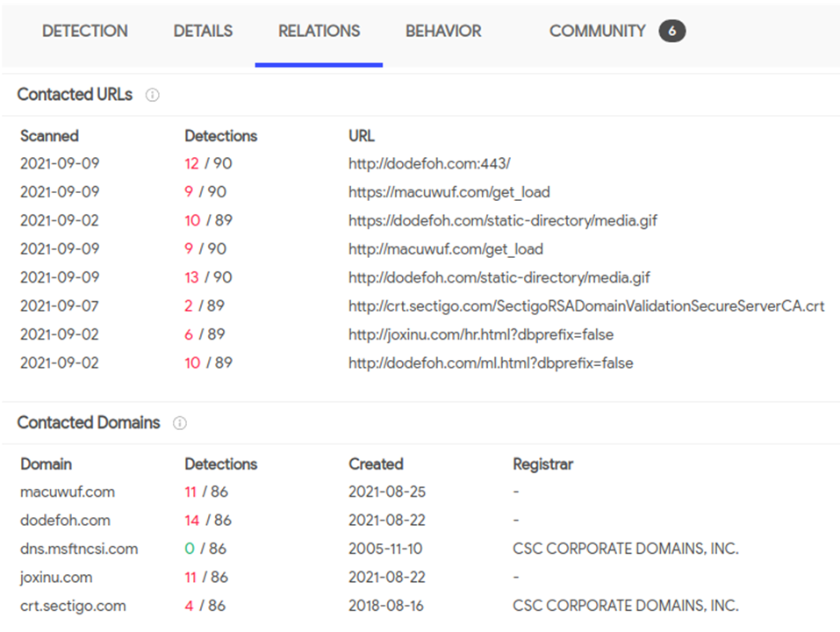The image size is (840, 632).
Task: Open URL http://joxinu.com/hr.html?dbprefix=false
Action: coord(480,334)
